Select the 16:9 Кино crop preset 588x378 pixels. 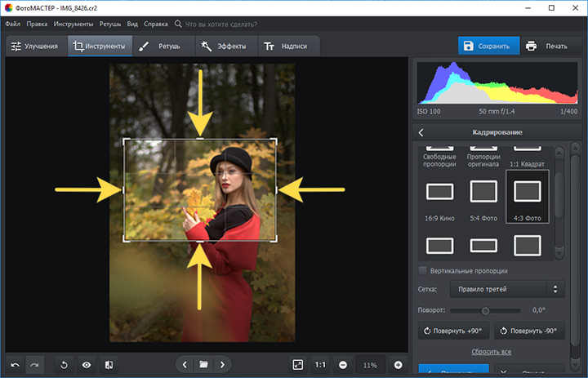(440, 200)
